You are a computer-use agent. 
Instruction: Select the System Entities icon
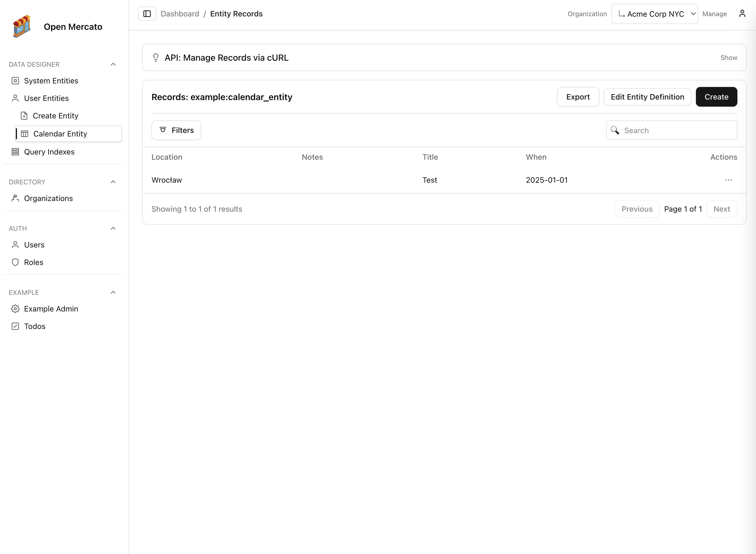pos(15,80)
